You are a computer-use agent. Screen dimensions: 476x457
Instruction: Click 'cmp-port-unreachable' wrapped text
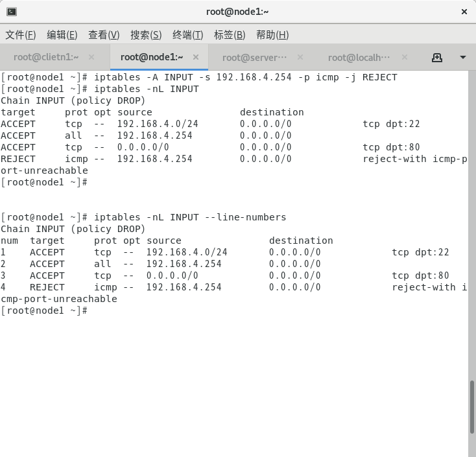tap(59, 299)
